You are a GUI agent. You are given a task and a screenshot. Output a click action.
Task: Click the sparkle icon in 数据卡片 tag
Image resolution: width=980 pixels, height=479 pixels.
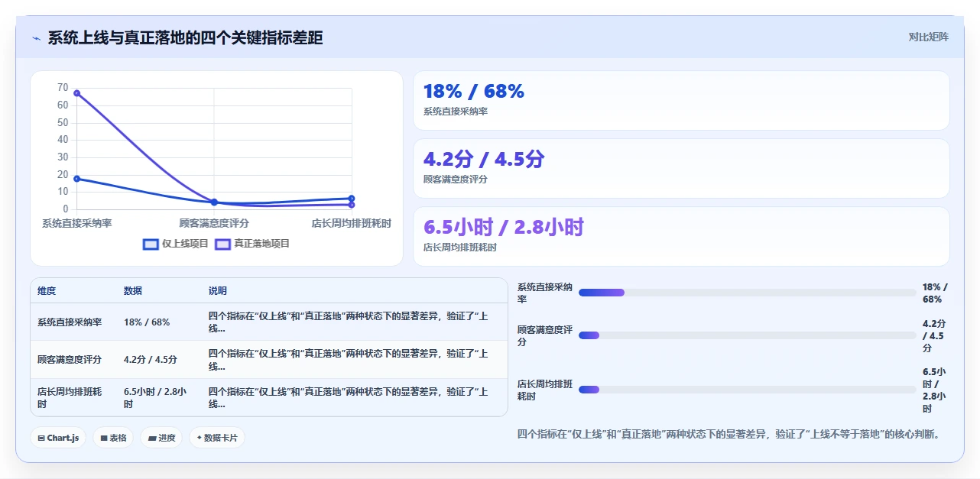pyautogui.click(x=199, y=438)
